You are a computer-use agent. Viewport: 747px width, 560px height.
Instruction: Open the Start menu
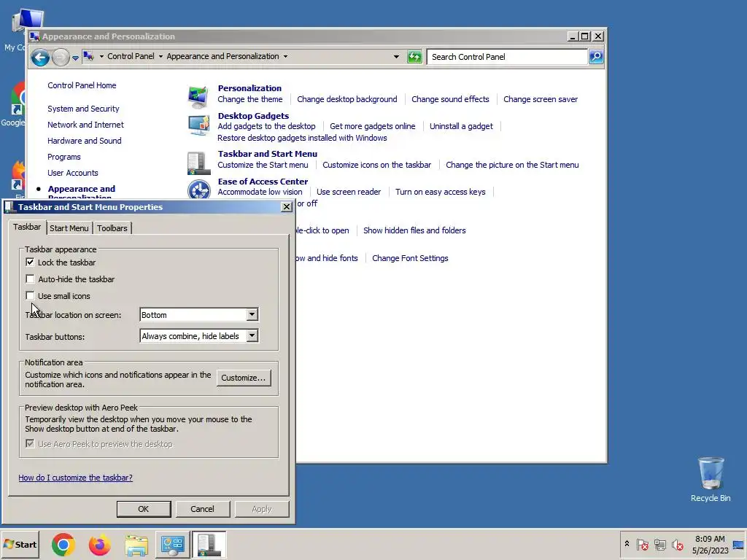pos(20,544)
